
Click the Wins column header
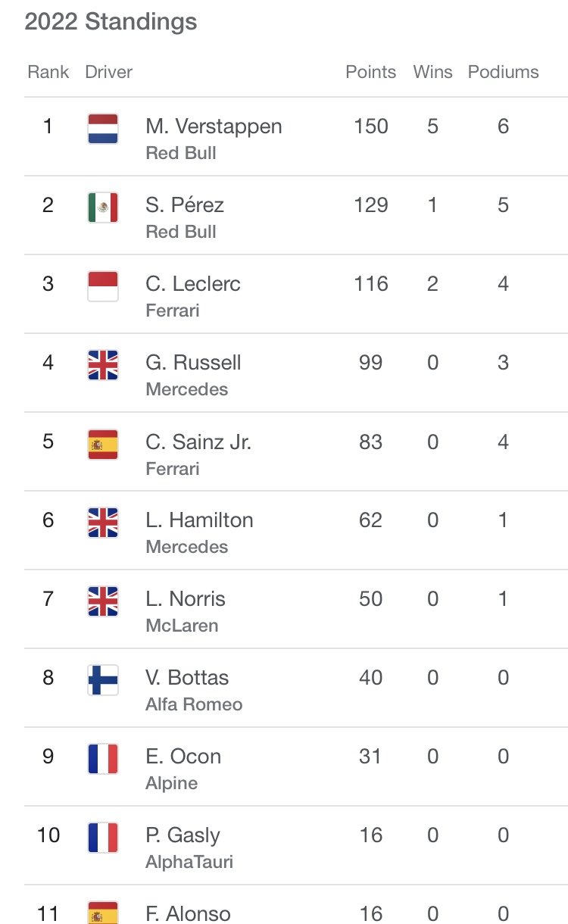[x=432, y=72]
